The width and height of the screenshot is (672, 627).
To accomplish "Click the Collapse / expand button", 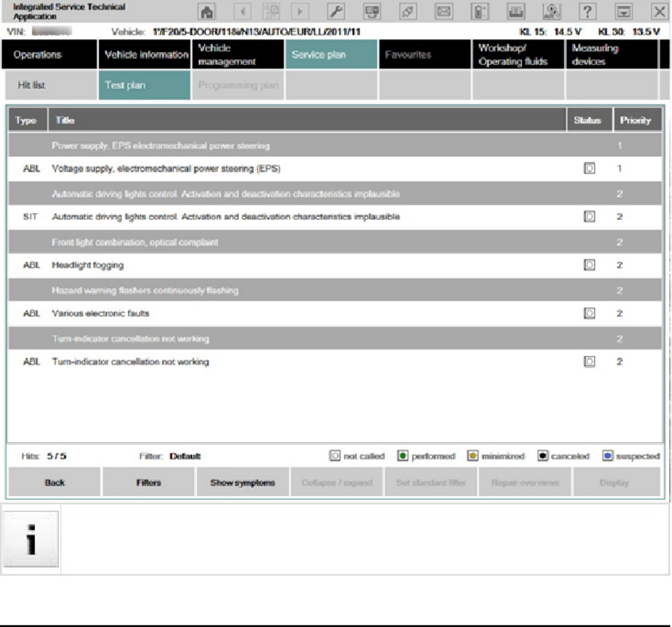I will (x=337, y=482).
